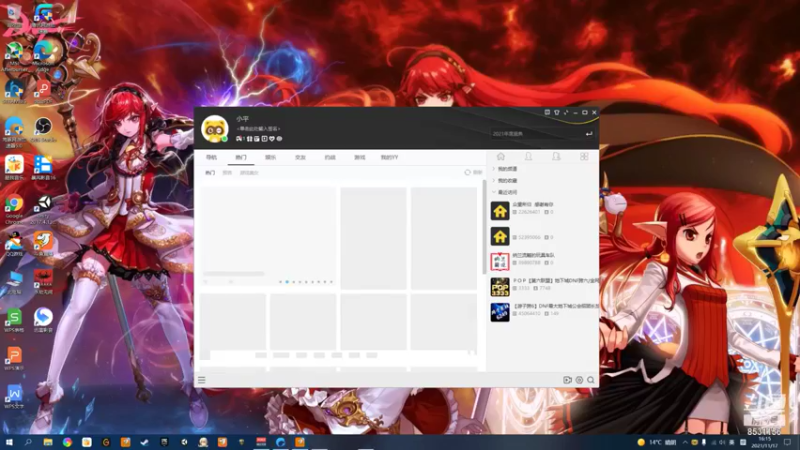Click the first level badge icon under signature
This screenshot has width=800, height=450.
240,139
